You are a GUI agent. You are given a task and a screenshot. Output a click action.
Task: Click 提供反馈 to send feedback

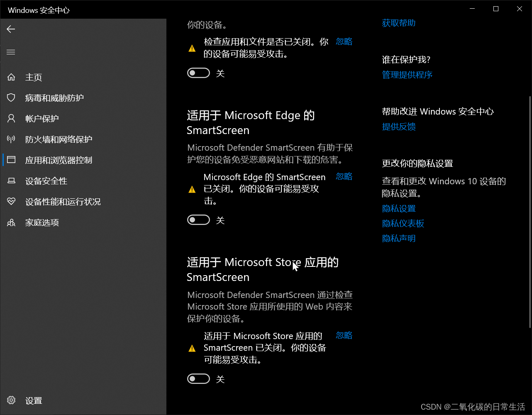pyautogui.click(x=398, y=127)
